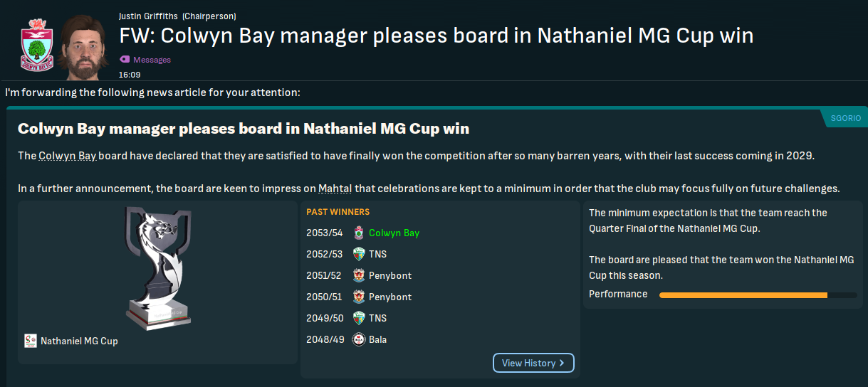The image size is (868, 387).
Task: Click the silver trophy image
Action: click(157, 268)
